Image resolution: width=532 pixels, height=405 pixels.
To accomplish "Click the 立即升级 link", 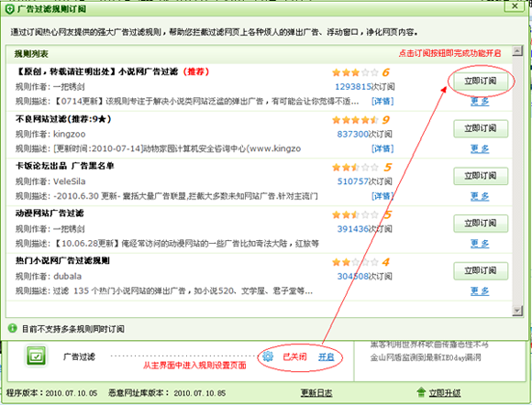I will pos(445,393).
